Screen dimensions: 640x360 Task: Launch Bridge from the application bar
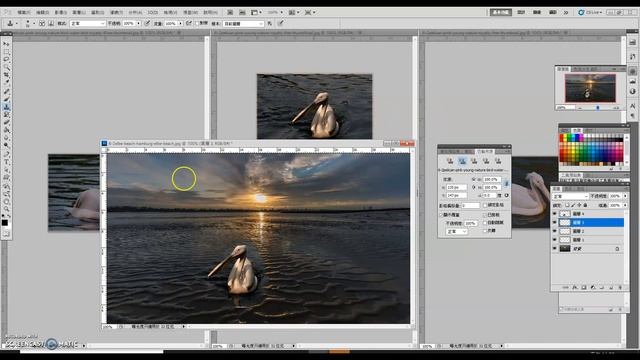coord(230,12)
